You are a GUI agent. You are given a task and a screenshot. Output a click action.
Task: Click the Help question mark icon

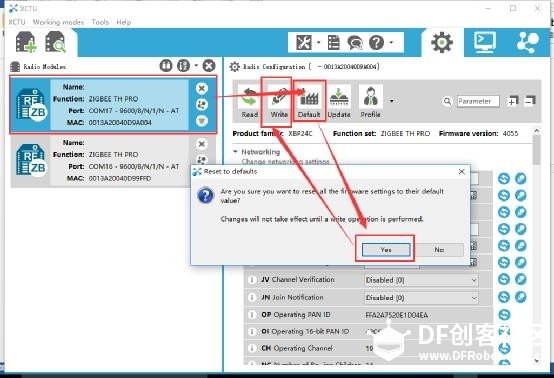(x=376, y=43)
